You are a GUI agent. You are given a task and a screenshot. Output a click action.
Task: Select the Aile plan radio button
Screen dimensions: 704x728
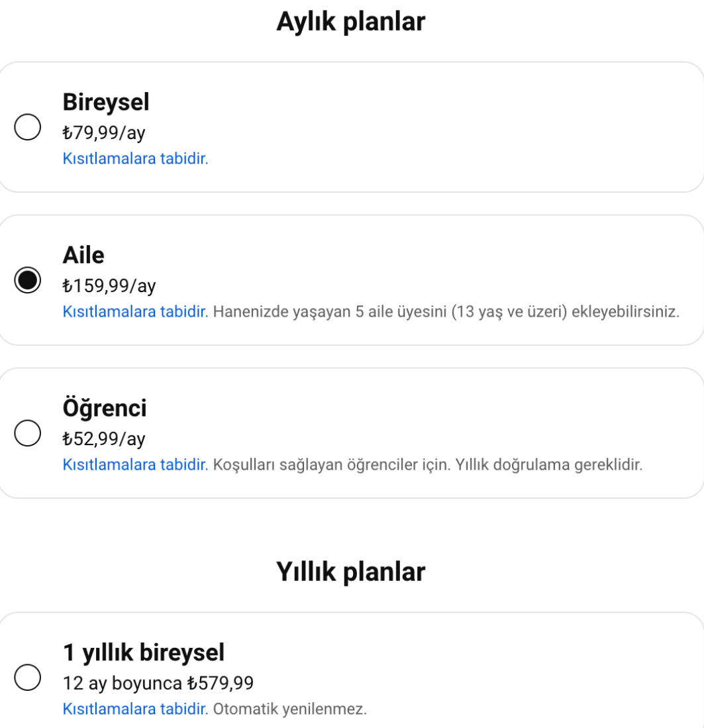coord(27,280)
